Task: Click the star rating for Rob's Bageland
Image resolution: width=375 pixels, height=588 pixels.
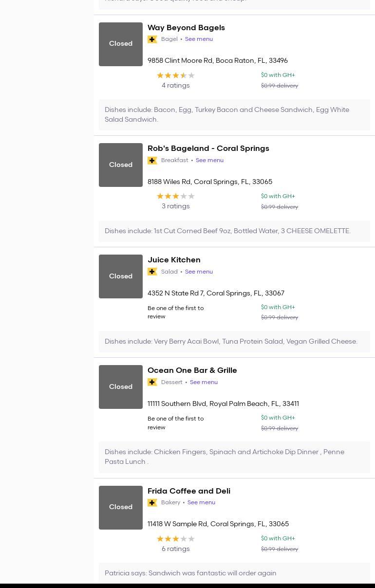Action: 175,196
